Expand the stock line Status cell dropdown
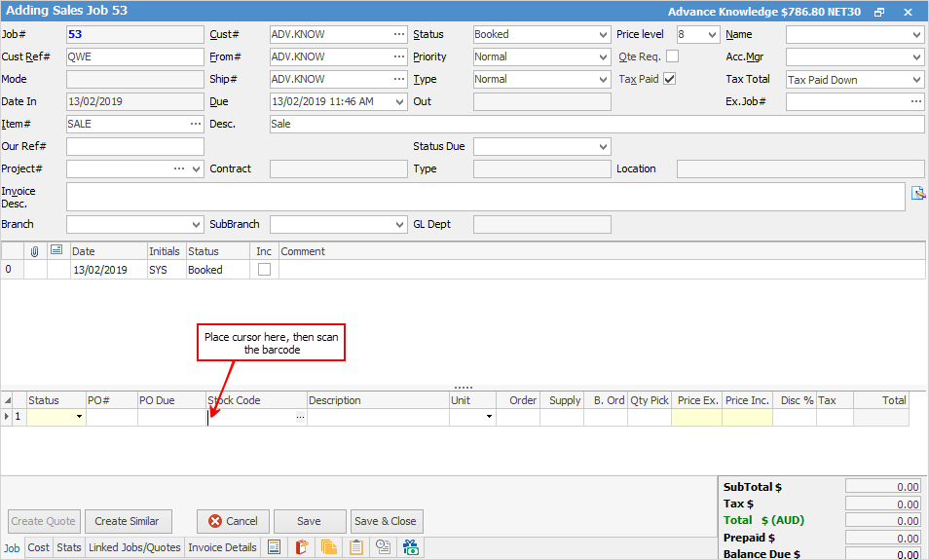This screenshot has width=929, height=560. click(79, 417)
